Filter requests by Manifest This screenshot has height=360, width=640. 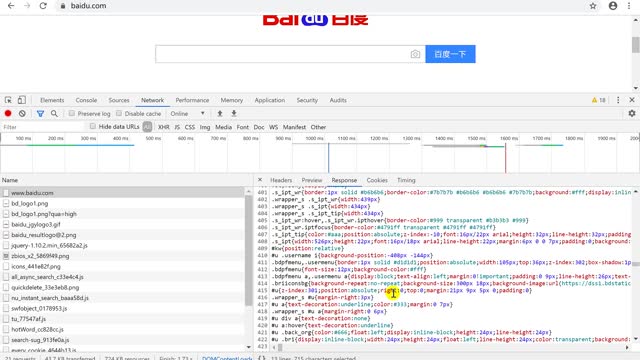tap(294, 127)
